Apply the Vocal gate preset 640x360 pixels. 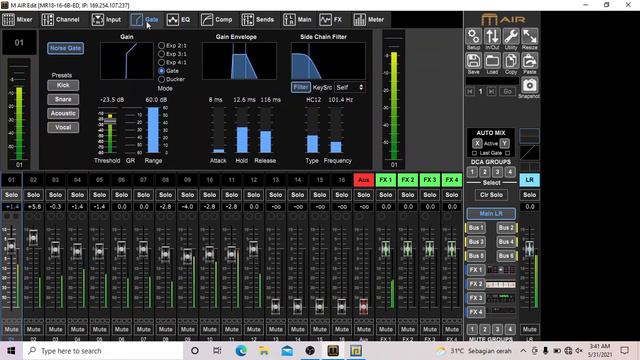tap(63, 127)
